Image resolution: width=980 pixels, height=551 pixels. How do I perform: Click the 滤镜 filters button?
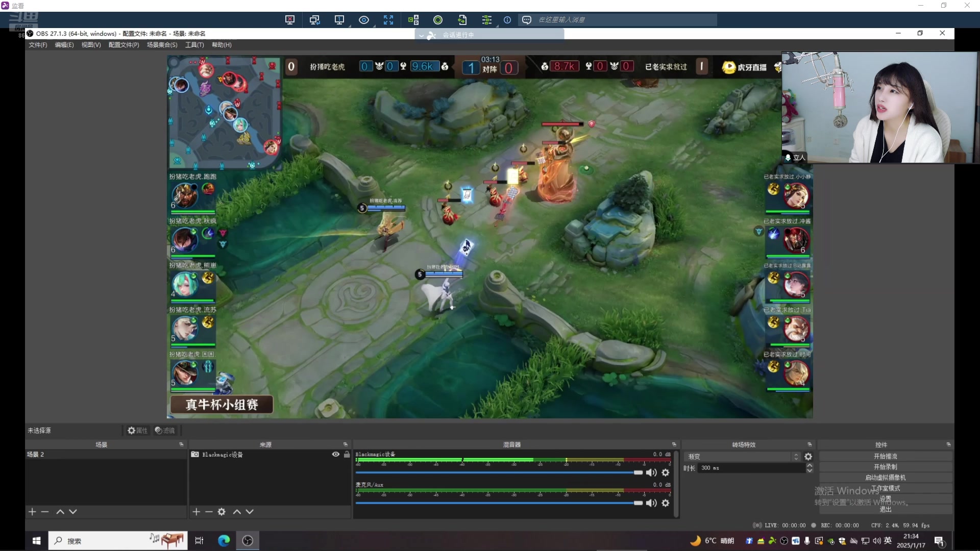pos(165,431)
